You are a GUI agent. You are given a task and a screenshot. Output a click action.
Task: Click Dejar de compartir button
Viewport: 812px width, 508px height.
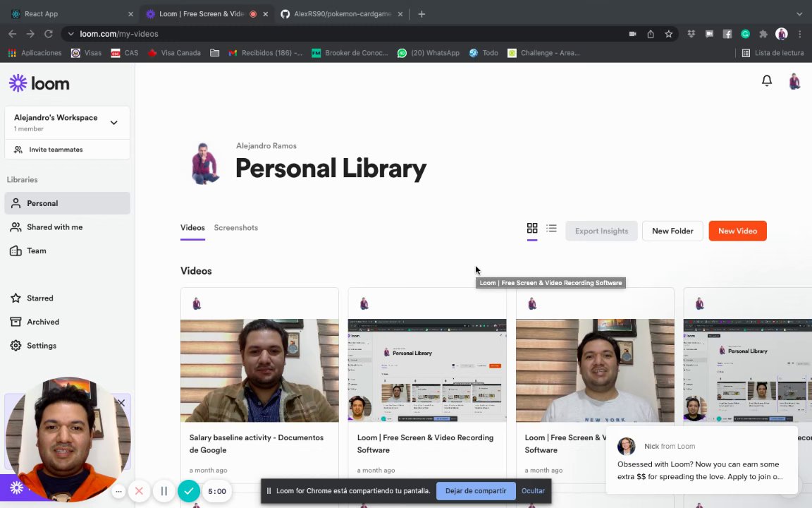coord(475,491)
